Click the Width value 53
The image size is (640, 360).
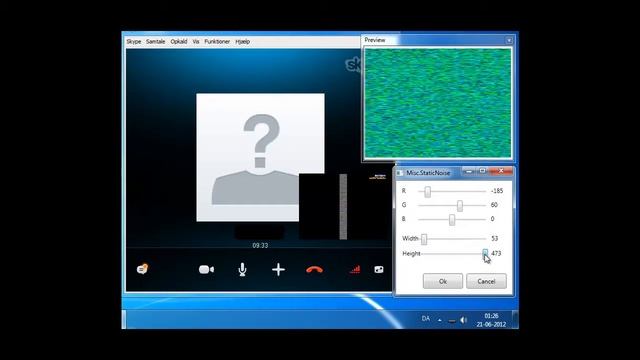pyautogui.click(x=495, y=238)
